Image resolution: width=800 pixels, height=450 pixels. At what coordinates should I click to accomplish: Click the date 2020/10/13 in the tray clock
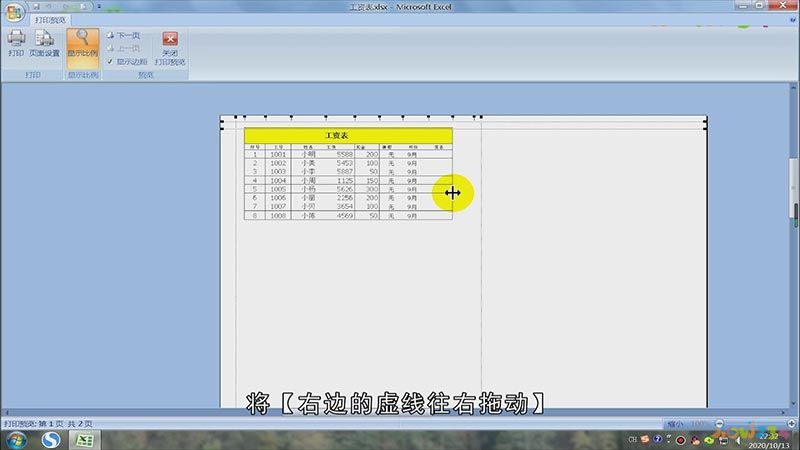pos(768,445)
